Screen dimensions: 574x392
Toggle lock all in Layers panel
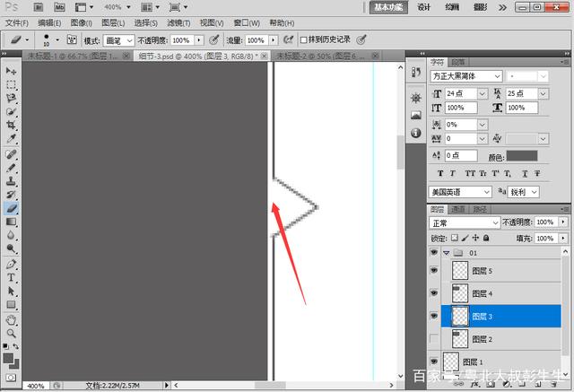pos(486,238)
